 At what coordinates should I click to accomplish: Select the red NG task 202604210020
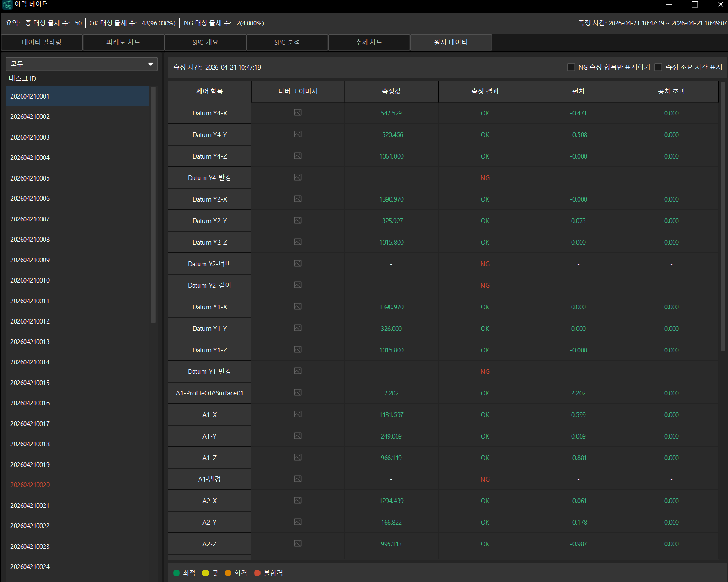click(78, 485)
